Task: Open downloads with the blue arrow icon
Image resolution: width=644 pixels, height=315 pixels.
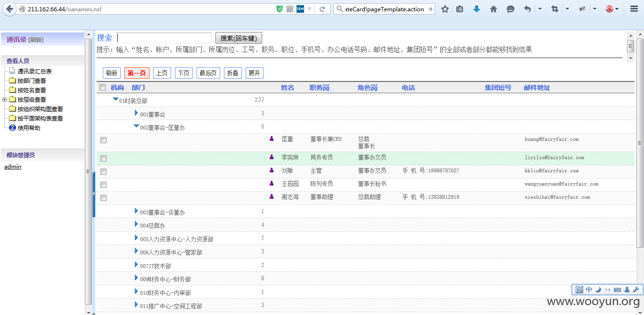Action: coord(477,9)
